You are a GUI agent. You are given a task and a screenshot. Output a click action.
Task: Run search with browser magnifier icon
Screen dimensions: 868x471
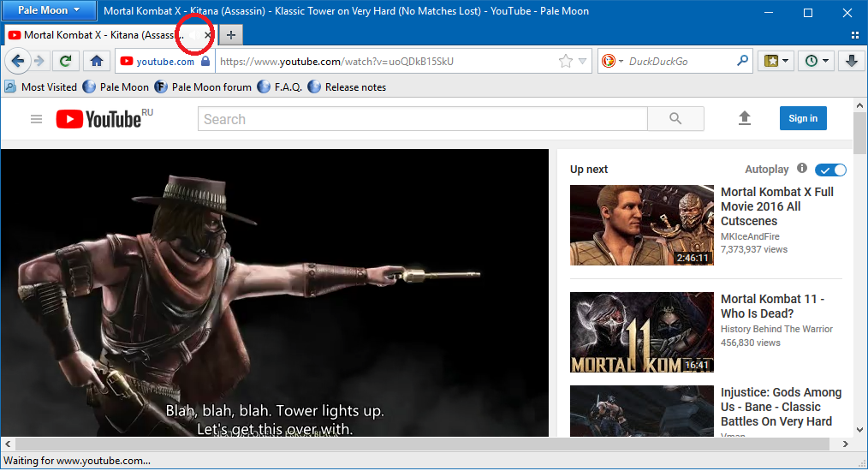click(742, 61)
